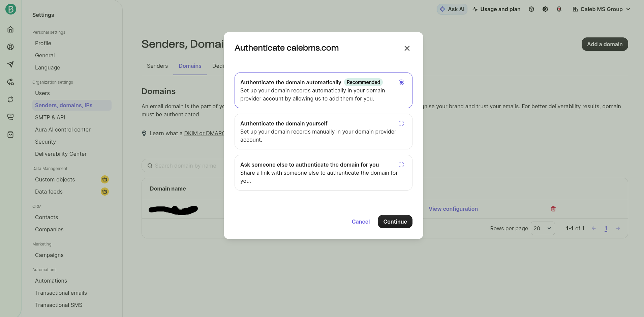Open Transactional SMS settings

coord(59,305)
